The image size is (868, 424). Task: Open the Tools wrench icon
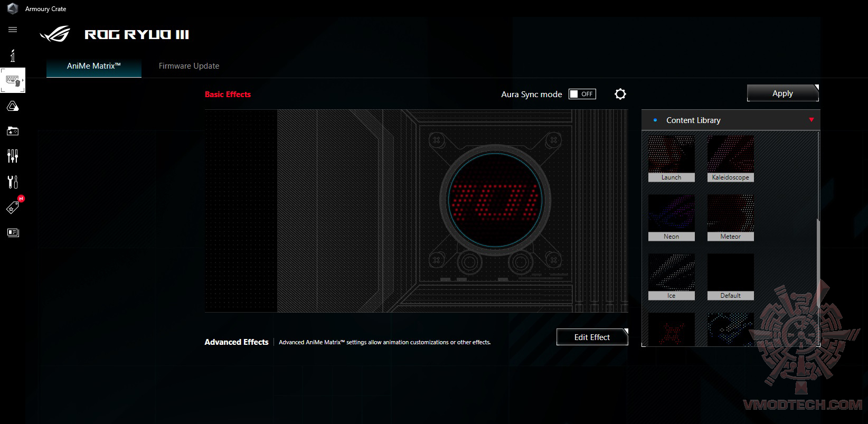pos(13,182)
